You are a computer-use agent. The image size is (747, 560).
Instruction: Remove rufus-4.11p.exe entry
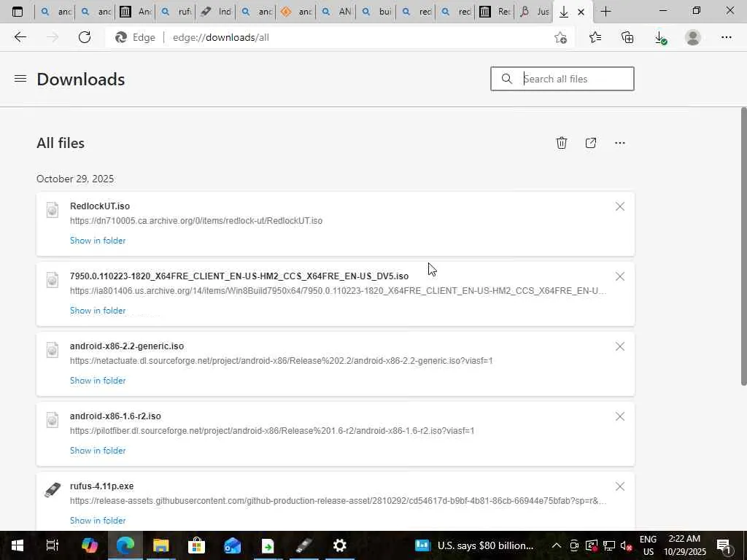pos(620,486)
